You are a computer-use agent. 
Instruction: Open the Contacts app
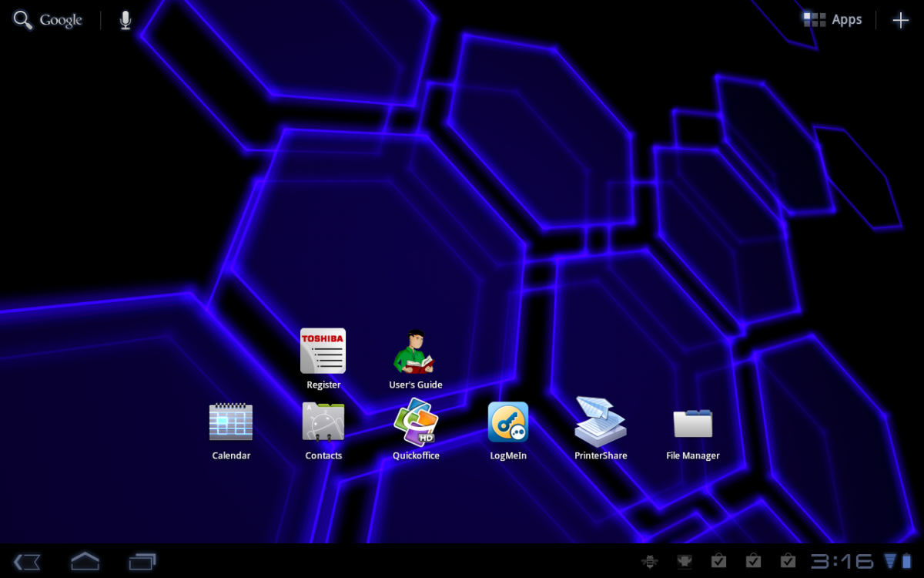(323, 422)
